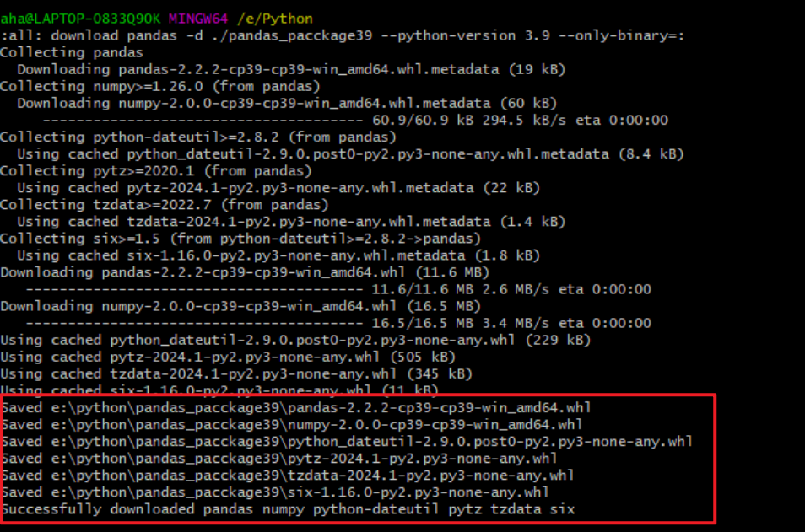
Task: Click the pip download pandas command line
Action: (x=343, y=36)
